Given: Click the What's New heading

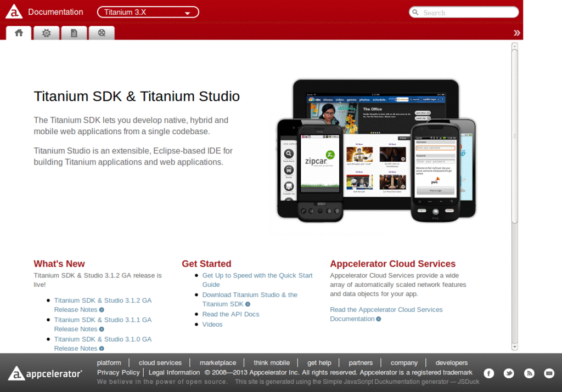Looking at the screenshot, I should 59,264.
